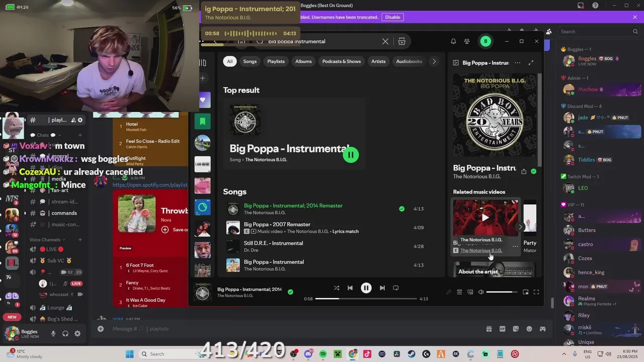Image resolution: width=644 pixels, height=362 pixels.
Task: Filter Spotify results by Songs
Action: [x=250, y=61]
